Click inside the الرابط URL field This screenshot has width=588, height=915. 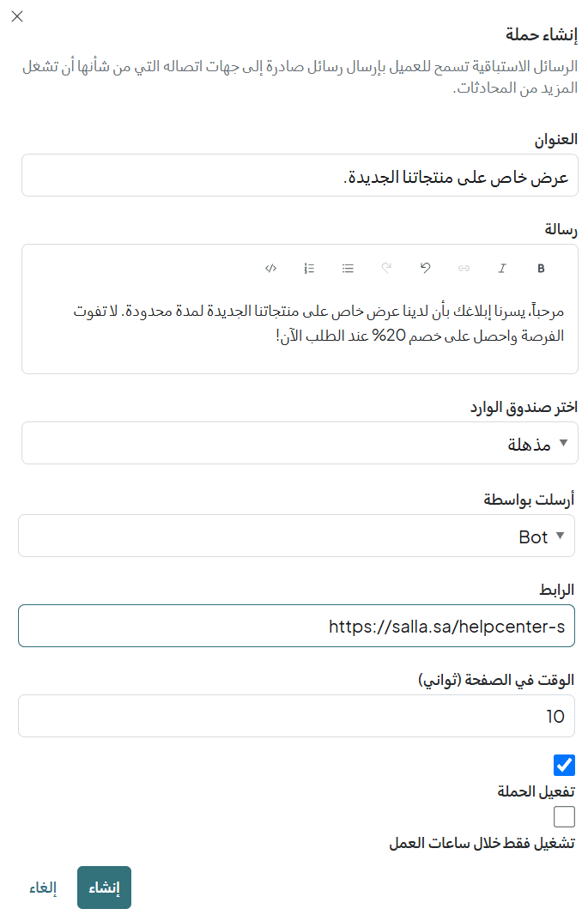click(296, 626)
